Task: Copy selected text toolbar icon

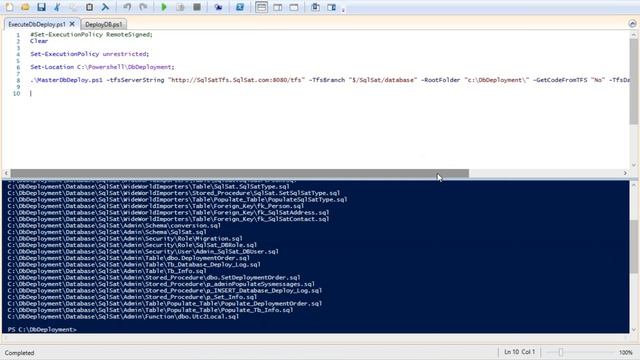Action: (73, 7)
